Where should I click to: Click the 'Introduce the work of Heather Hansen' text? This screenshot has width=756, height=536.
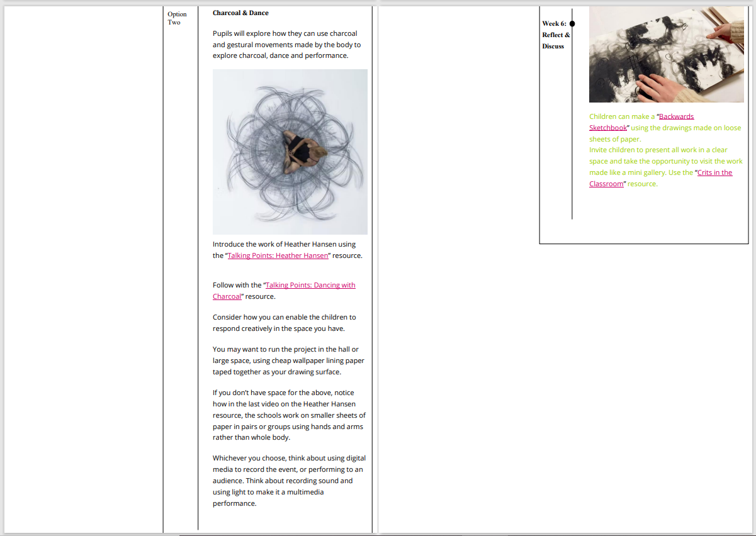tap(284, 244)
